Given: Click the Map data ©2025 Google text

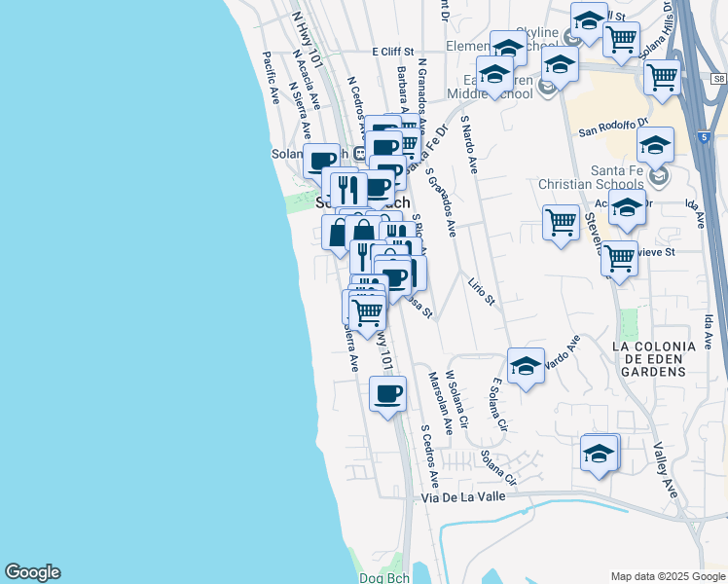Looking at the screenshot, I should pyautogui.click(x=667, y=576).
